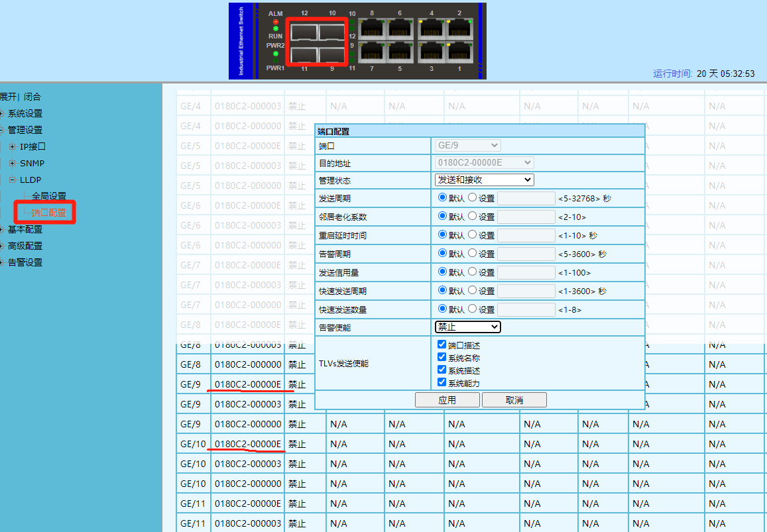Collapse the LLDP tree node
Image resolution: width=767 pixels, height=532 pixels.
pos(13,180)
